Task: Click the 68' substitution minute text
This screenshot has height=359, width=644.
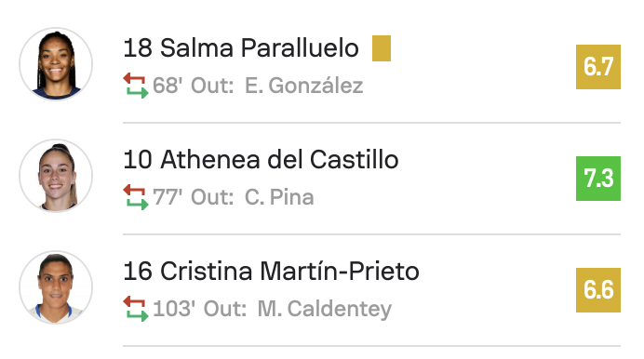Action: click(168, 86)
